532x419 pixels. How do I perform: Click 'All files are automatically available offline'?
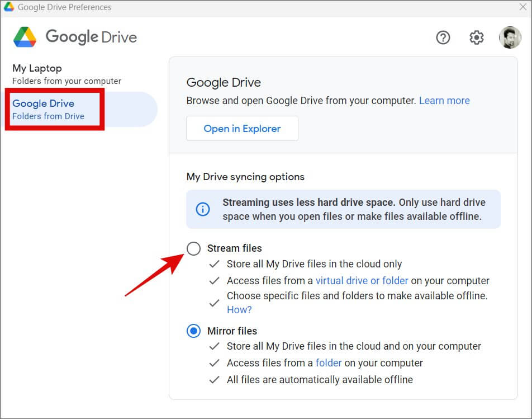tap(320, 379)
